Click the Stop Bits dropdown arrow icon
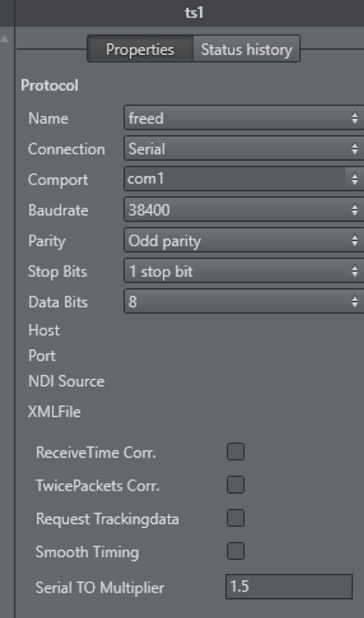Screen dimensions: 364x618 [355, 271]
